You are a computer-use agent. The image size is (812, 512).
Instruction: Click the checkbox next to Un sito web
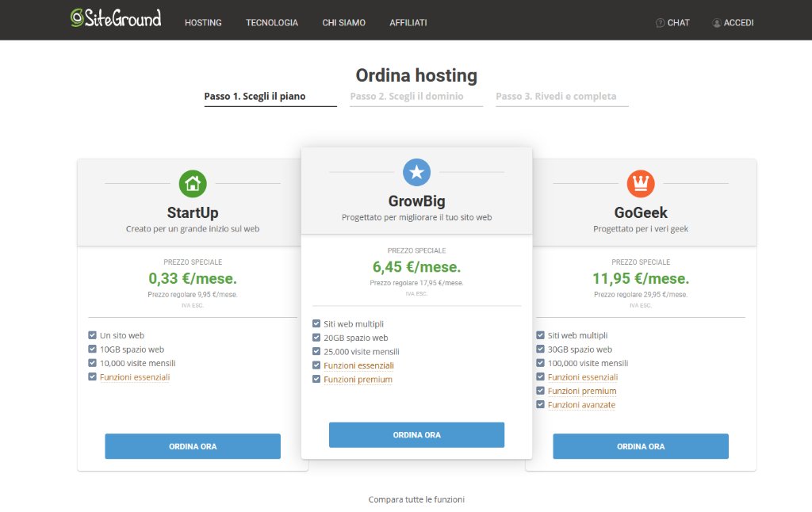click(x=92, y=335)
